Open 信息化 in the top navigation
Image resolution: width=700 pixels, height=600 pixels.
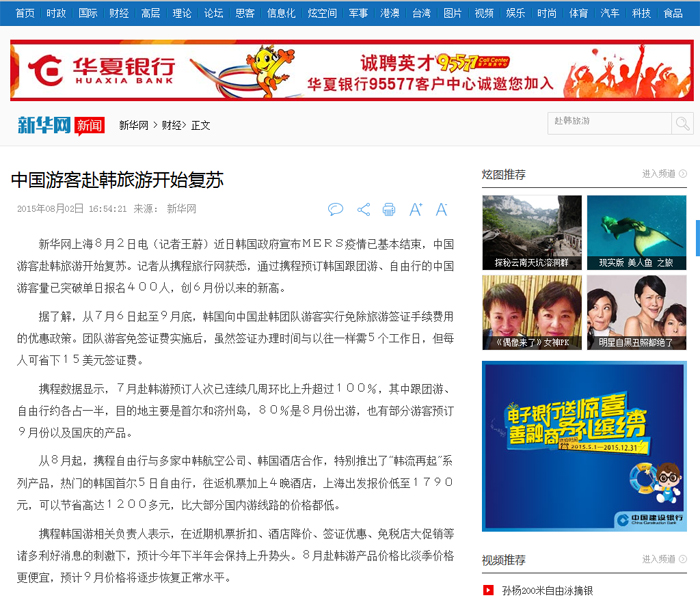pyautogui.click(x=281, y=13)
